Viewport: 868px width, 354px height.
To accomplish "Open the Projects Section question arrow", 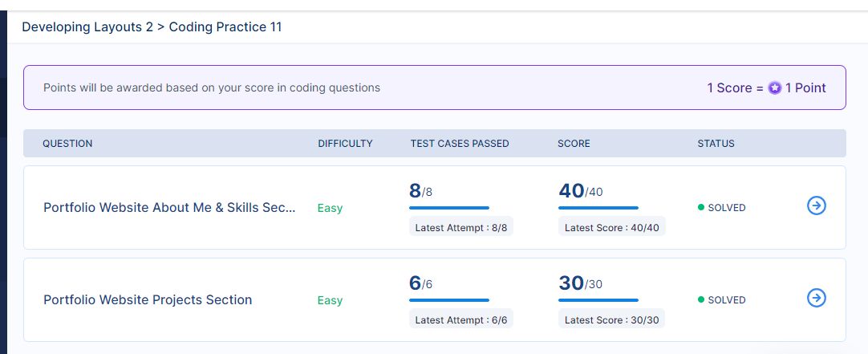I will 817,298.
